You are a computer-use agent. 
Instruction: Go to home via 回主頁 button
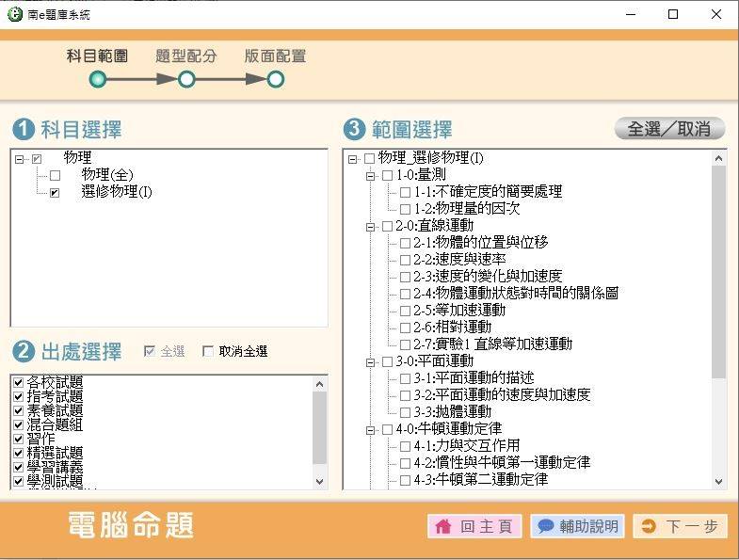(474, 526)
